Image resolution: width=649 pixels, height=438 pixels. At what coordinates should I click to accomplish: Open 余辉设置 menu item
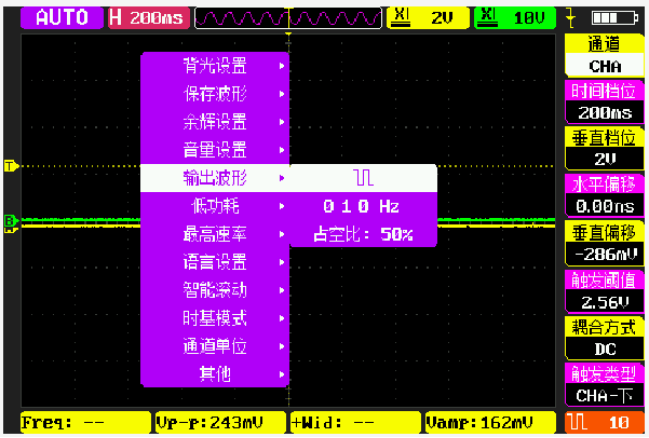[214, 122]
